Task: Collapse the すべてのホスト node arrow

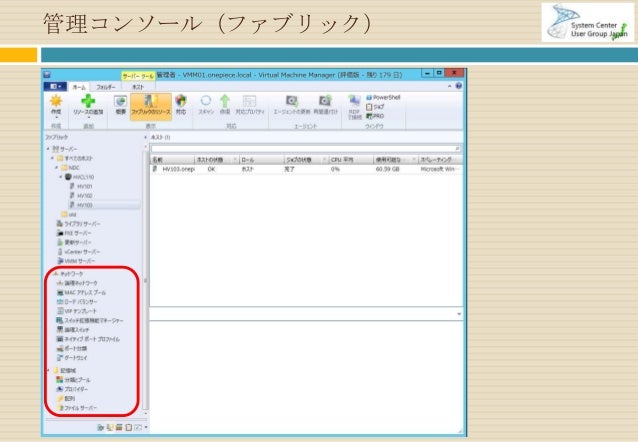Action: tap(52, 158)
